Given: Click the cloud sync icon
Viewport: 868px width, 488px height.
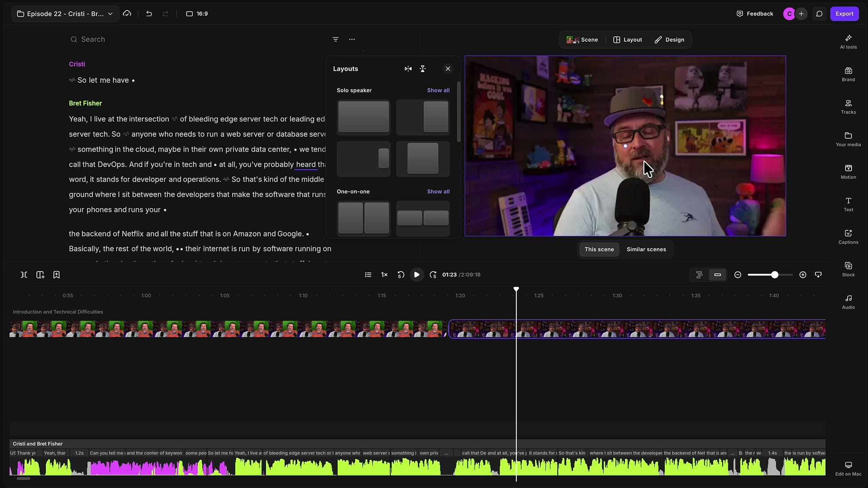Looking at the screenshot, I should [127, 14].
